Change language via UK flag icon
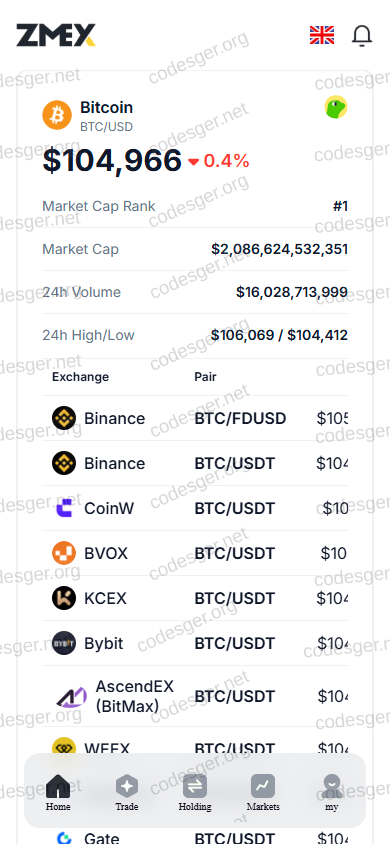This screenshot has height=844, width=390. pos(322,35)
